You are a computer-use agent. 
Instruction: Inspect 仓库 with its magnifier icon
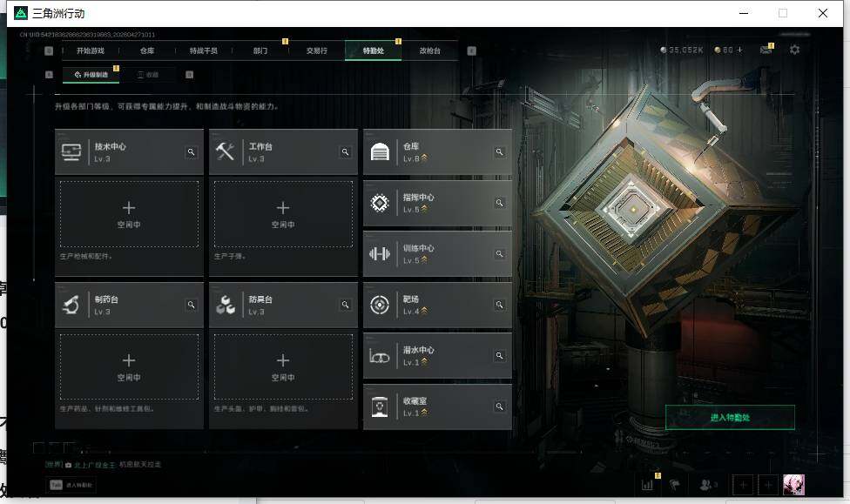(499, 152)
